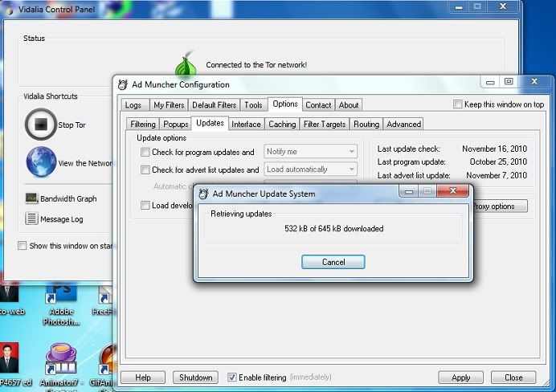The height and width of the screenshot is (392, 556).
Task: Open View the Network globe icon
Action: [x=41, y=162]
